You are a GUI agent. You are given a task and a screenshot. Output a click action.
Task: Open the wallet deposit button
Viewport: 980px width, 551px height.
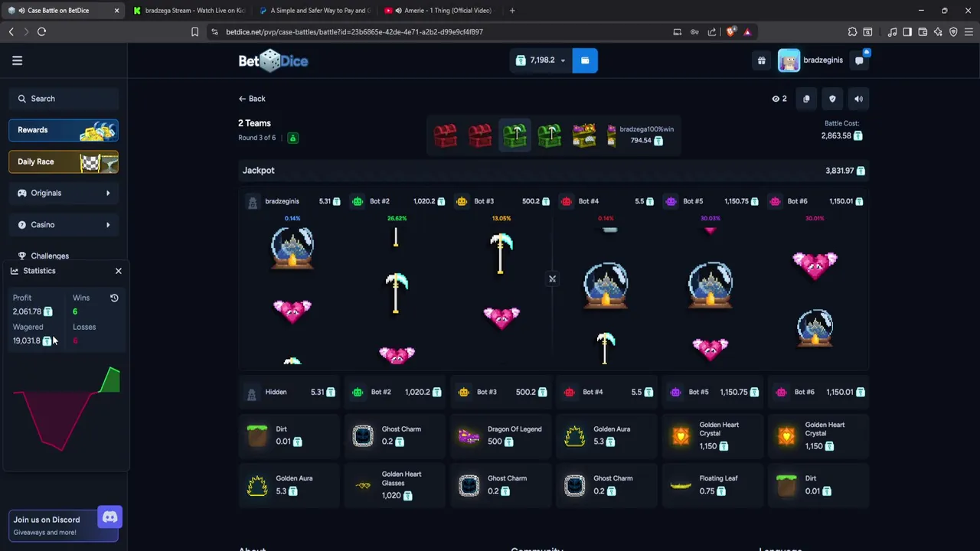point(585,60)
